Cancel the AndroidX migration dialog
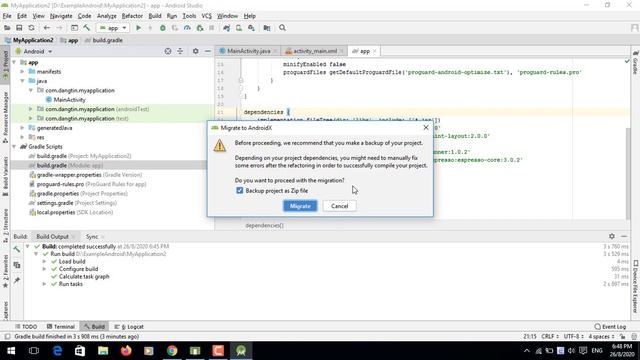 click(339, 206)
